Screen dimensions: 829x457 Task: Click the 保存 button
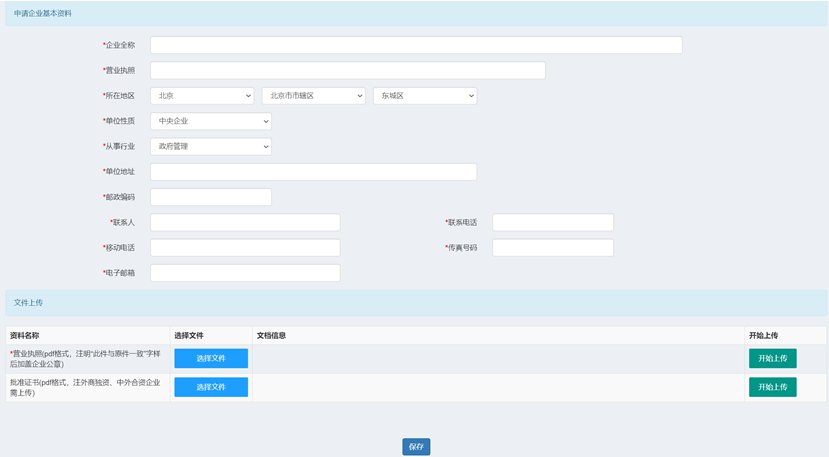point(416,447)
